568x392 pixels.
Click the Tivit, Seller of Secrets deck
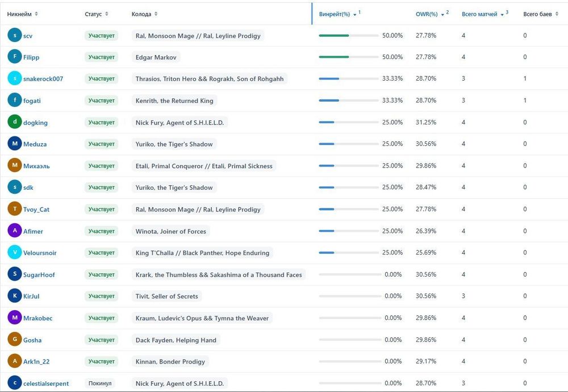(166, 296)
